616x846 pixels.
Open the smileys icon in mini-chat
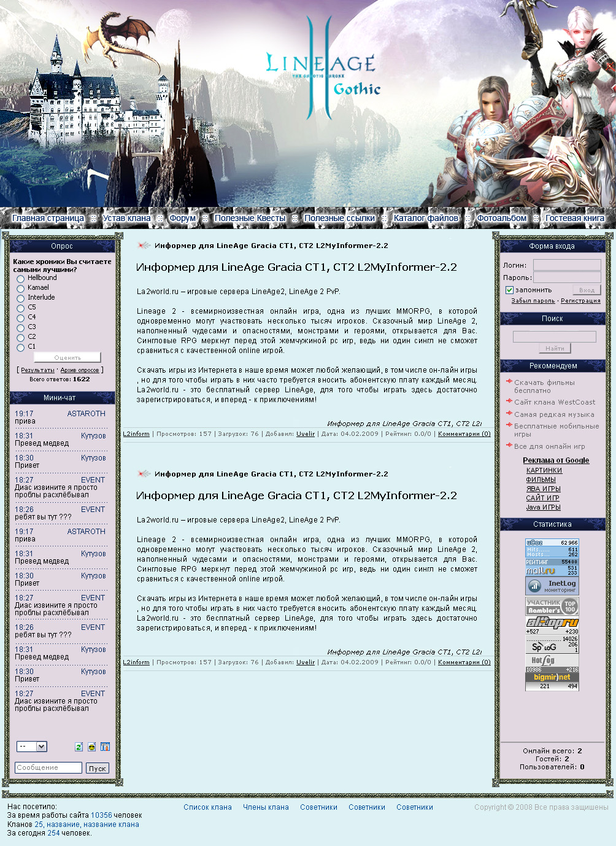coord(91,747)
